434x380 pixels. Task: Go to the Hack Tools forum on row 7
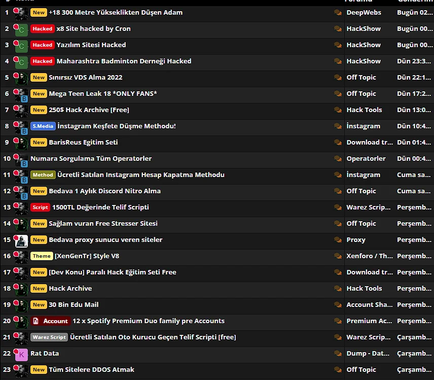click(x=364, y=110)
